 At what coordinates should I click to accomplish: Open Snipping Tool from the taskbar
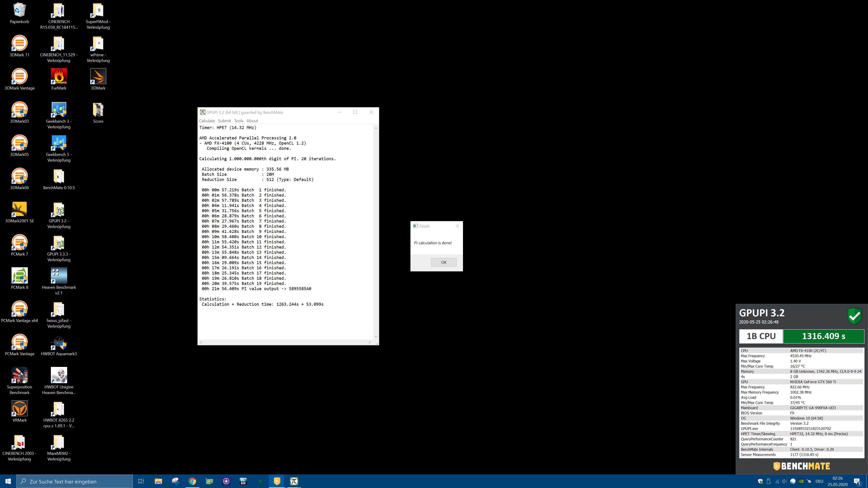pos(175,481)
